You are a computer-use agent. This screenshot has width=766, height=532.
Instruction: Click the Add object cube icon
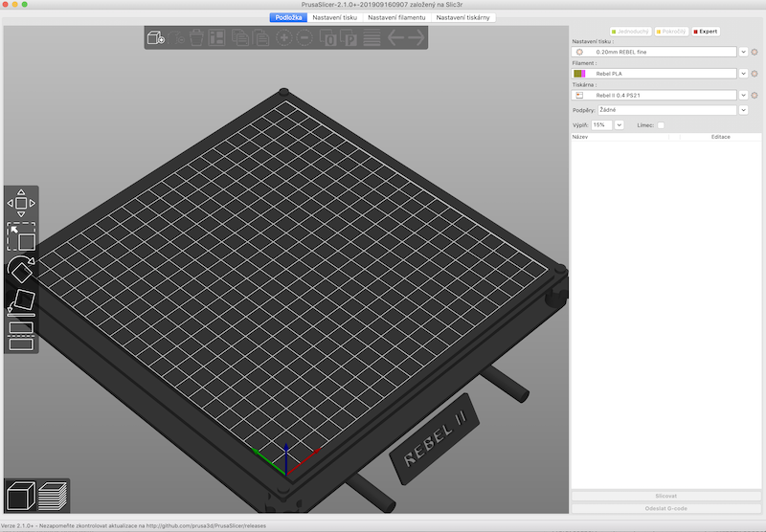coord(155,37)
